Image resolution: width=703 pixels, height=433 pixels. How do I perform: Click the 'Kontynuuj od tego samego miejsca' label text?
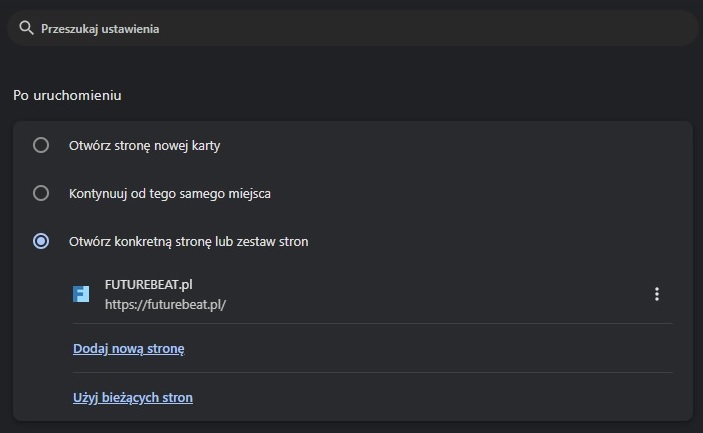coord(170,193)
